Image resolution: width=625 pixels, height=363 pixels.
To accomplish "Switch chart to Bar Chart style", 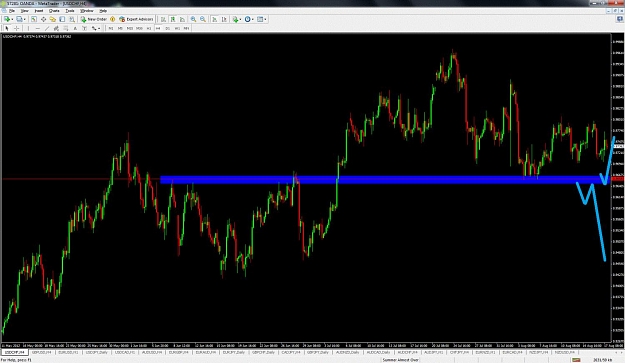I will coord(163,19).
